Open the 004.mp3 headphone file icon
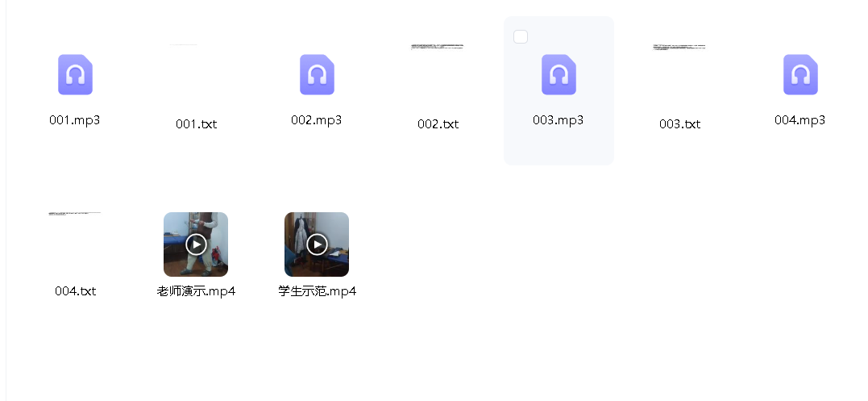The width and height of the screenshot is (868, 401). click(800, 75)
